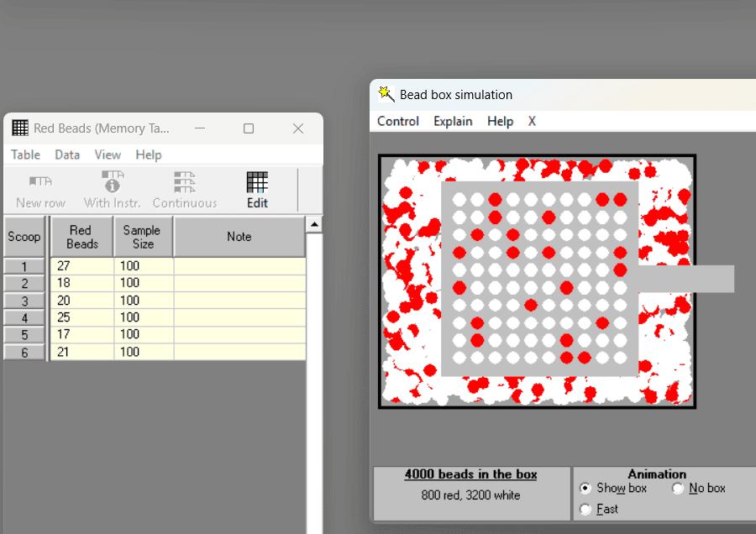Open the Explain menu
The image size is (756, 534).
click(453, 121)
